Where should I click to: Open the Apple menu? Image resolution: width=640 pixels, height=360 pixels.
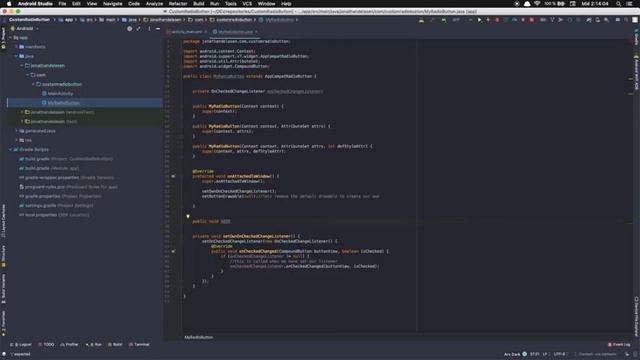coord(9,4)
